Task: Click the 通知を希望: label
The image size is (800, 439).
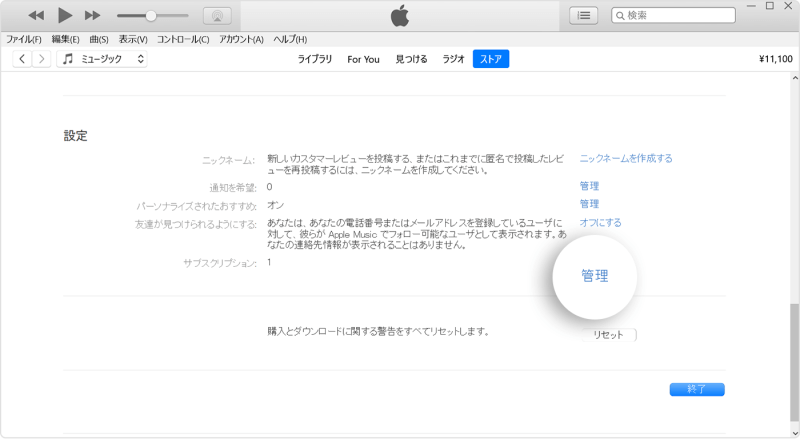Action: pyautogui.click(x=233, y=188)
